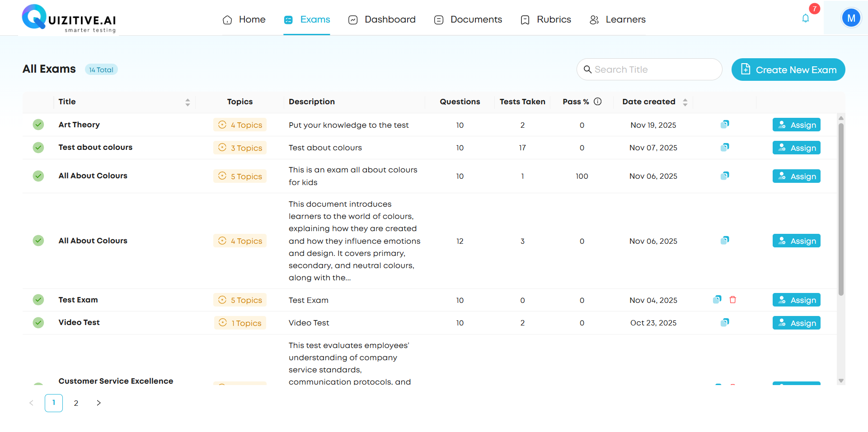Click the Tests Taken column header
The height and width of the screenshot is (432, 868).
522,102
